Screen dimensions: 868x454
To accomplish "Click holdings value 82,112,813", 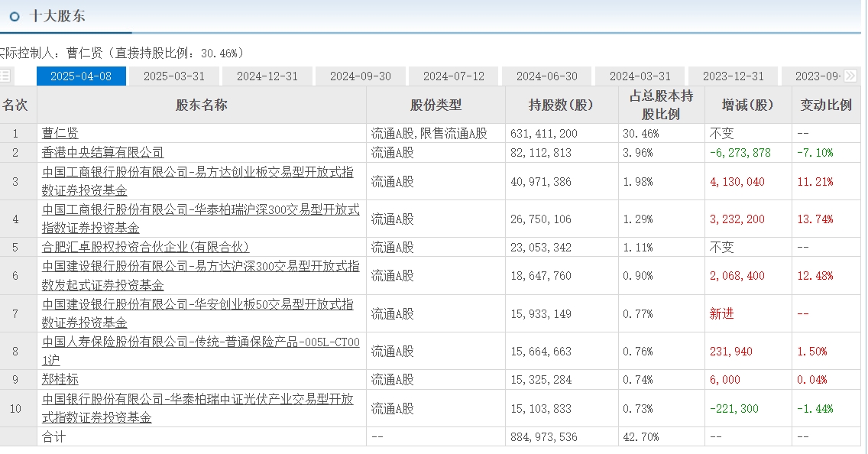I will click(x=541, y=152).
